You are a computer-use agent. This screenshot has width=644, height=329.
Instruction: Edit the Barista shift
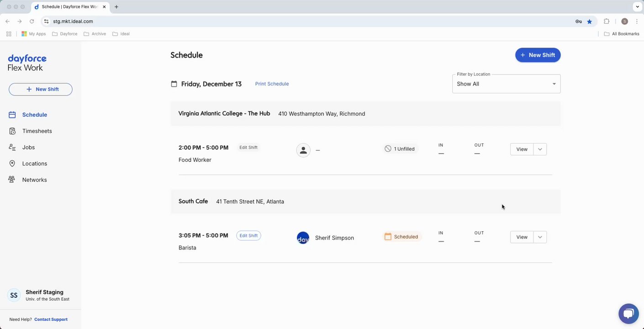[248, 236]
